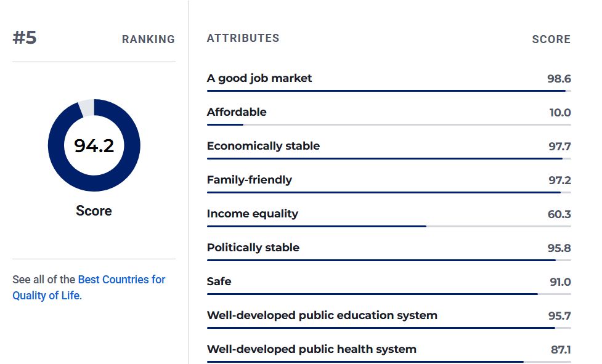
Task: Click the #5 ranking number
Action: pyautogui.click(x=25, y=38)
